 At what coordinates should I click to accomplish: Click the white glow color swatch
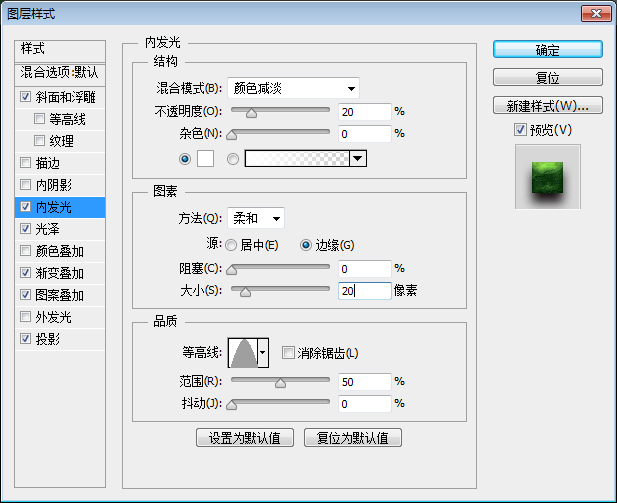click(205, 159)
